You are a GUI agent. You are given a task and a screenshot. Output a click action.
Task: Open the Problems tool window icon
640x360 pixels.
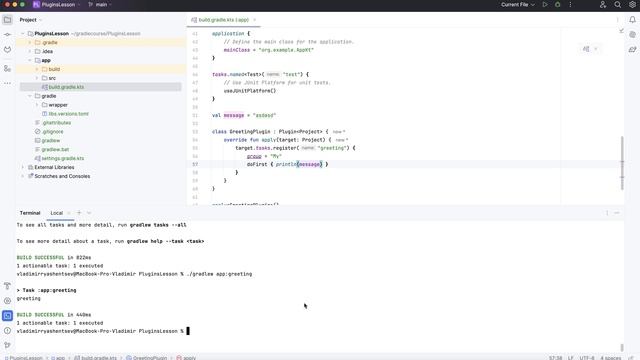click(x=7, y=331)
